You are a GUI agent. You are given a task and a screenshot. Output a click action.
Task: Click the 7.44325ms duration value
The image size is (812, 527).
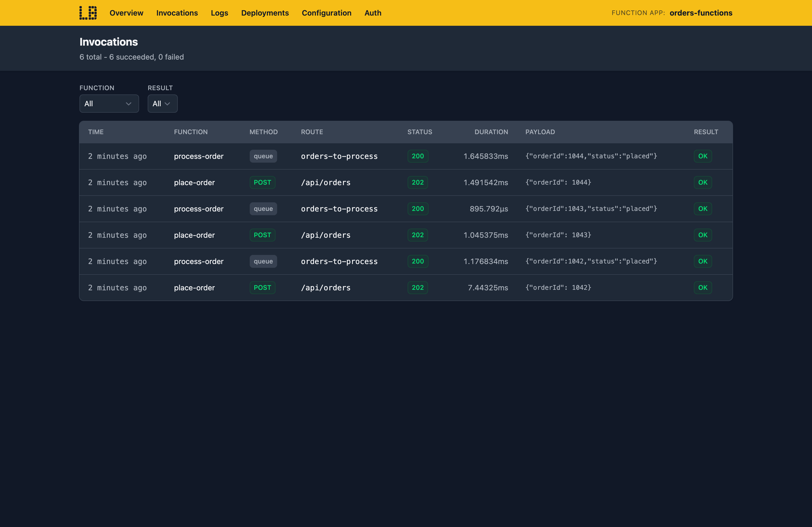point(488,288)
